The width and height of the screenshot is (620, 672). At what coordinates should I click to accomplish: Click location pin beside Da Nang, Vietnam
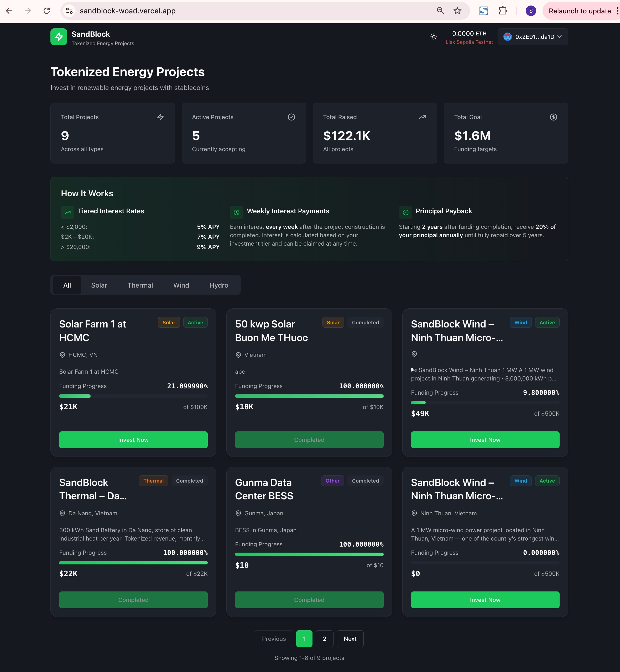click(x=62, y=514)
